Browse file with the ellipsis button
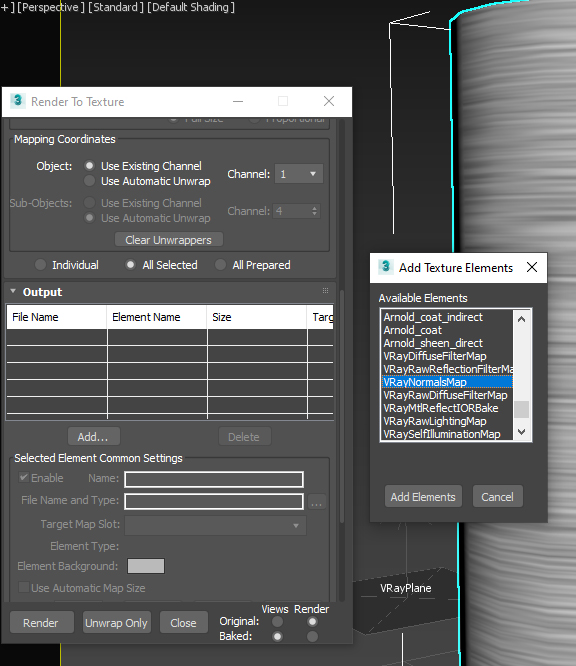Image resolution: width=576 pixels, height=666 pixels. tap(316, 502)
